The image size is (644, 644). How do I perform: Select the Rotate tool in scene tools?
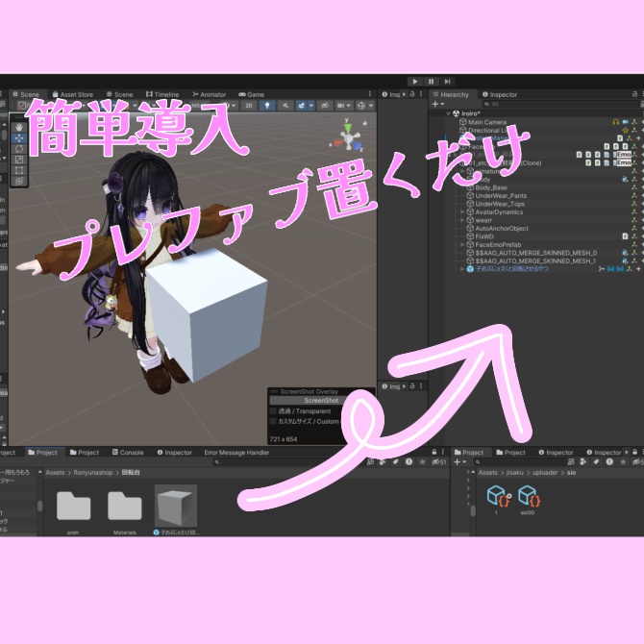[19, 149]
